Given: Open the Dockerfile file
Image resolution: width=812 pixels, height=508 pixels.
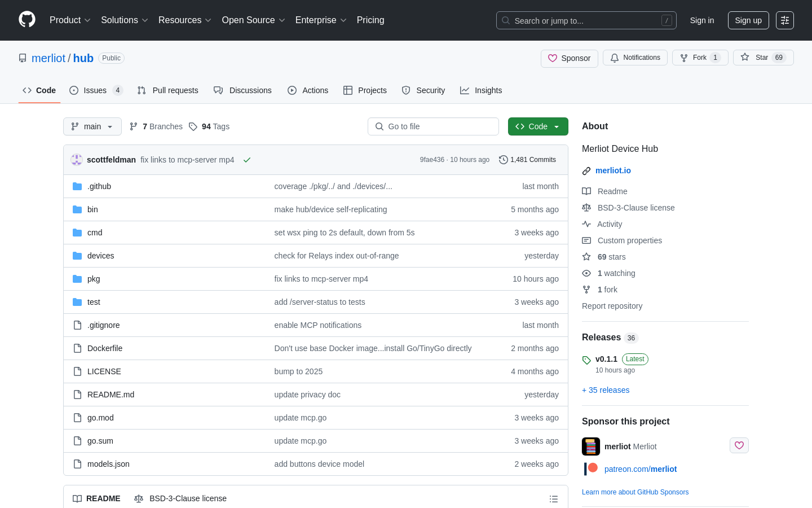Looking at the screenshot, I should coord(105,348).
